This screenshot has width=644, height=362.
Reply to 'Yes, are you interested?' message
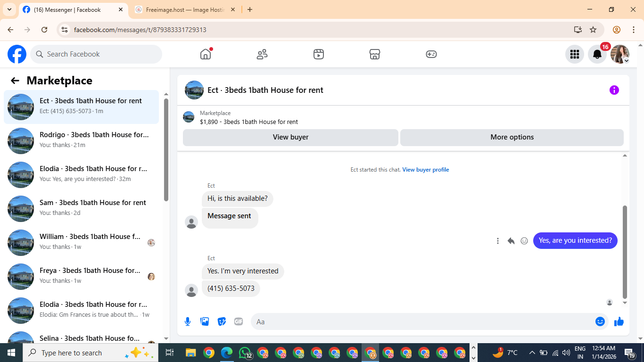click(511, 241)
